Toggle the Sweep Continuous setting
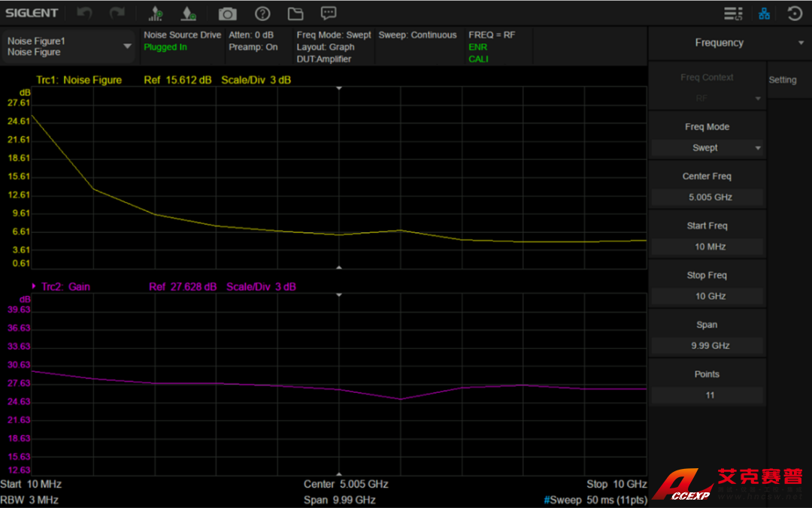Screen dimensions: 812x508 [x=417, y=35]
